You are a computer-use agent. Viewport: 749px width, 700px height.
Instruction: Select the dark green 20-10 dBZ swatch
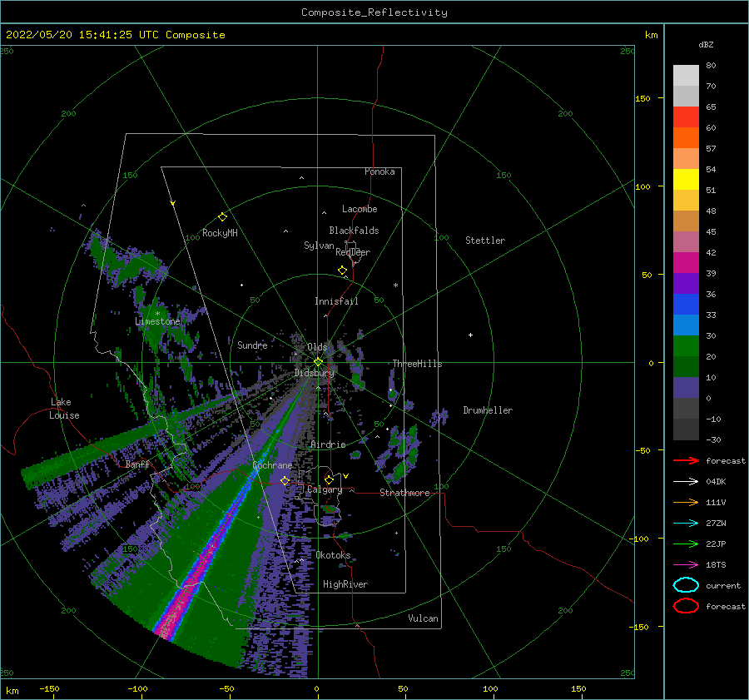click(x=686, y=367)
